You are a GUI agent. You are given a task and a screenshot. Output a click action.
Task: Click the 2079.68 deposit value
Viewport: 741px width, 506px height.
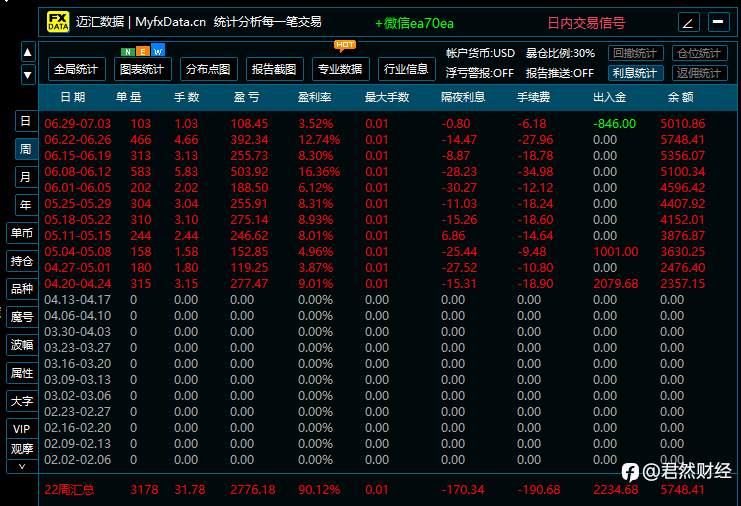pos(615,283)
